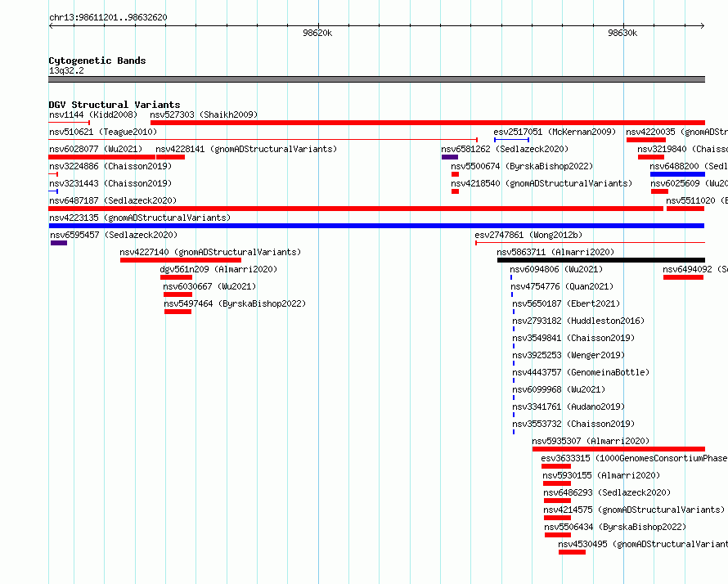The width and height of the screenshot is (728, 584).
Task: Click nsv6030667 (Wu2021) label
Action: click(209, 286)
